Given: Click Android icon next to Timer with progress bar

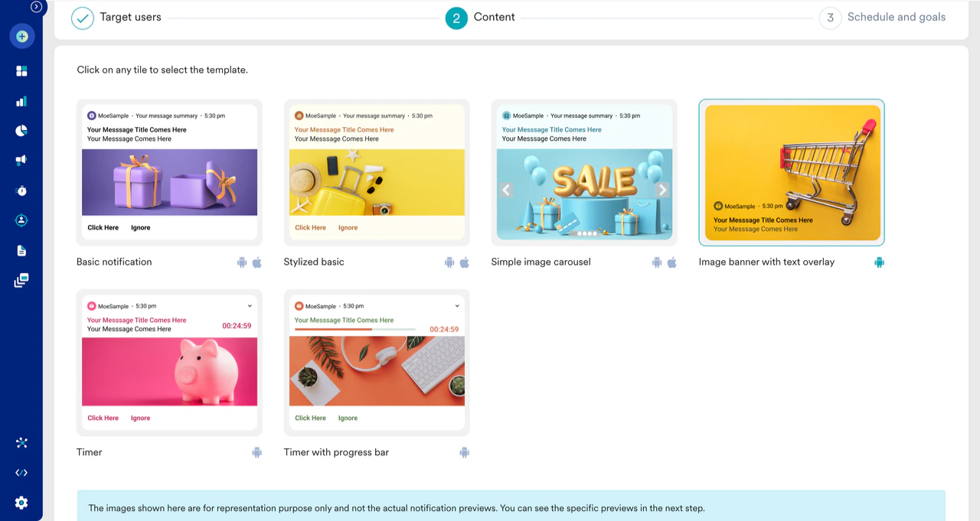Looking at the screenshot, I should pyautogui.click(x=465, y=453).
